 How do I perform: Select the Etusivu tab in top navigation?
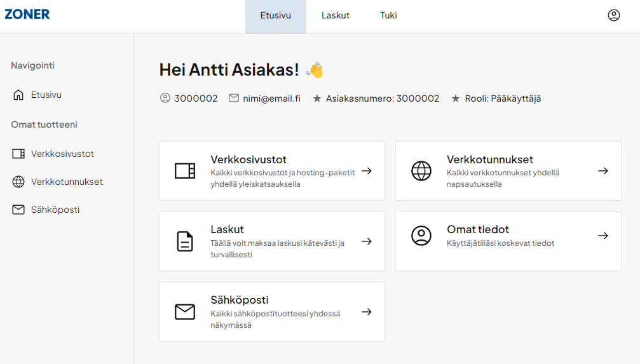[x=275, y=15]
